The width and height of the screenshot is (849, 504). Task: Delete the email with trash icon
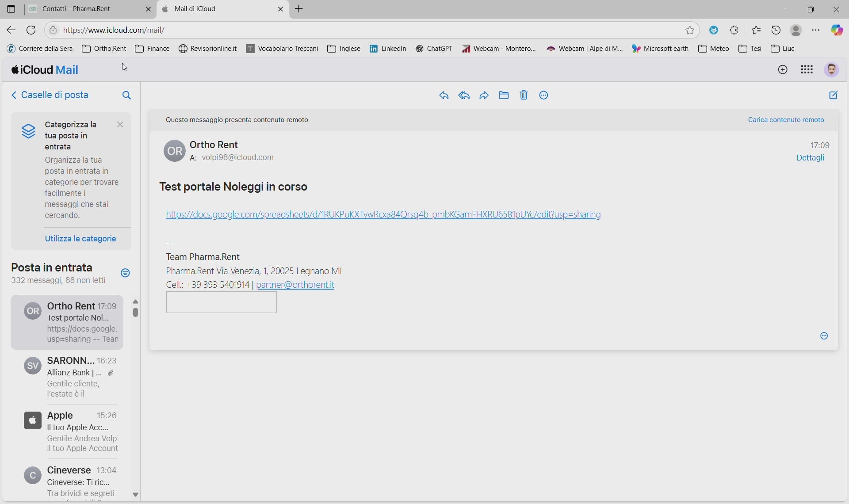tap(524, 95)
